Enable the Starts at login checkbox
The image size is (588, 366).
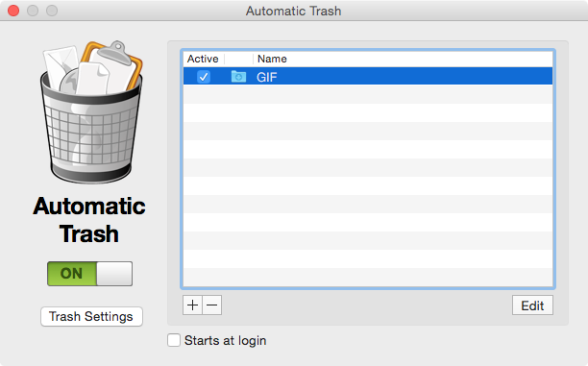coord(174,340)
